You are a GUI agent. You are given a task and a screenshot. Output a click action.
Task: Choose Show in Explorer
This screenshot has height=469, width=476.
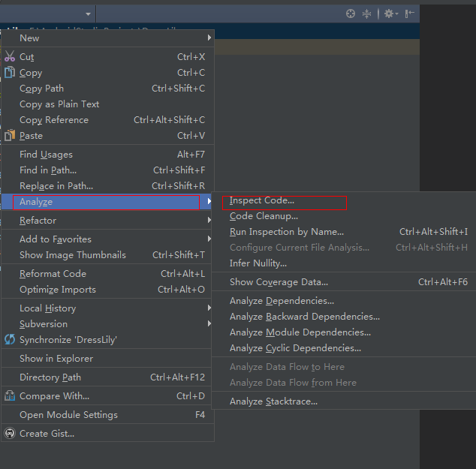coord(108,359)
